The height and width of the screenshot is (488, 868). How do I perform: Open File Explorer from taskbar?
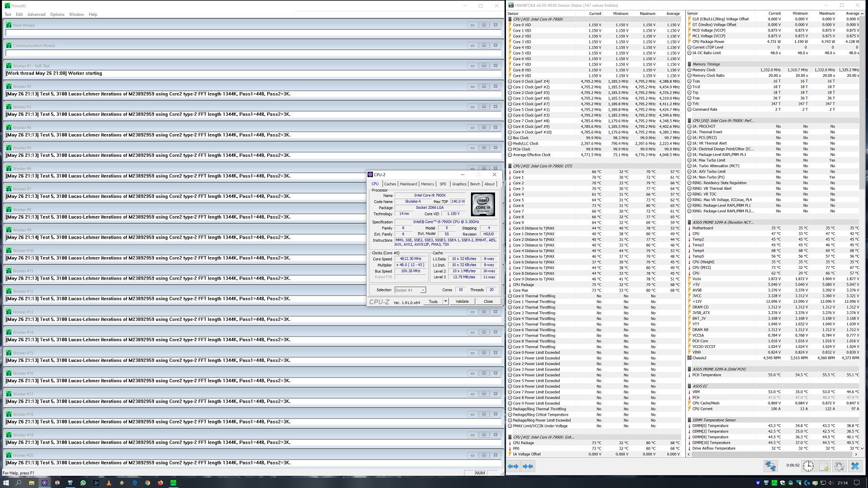click(x=32, y=483)
